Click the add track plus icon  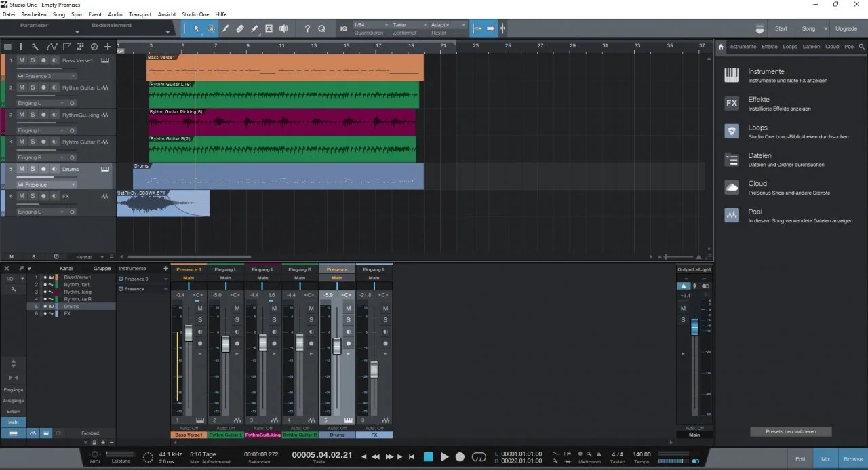pos(107,47)
